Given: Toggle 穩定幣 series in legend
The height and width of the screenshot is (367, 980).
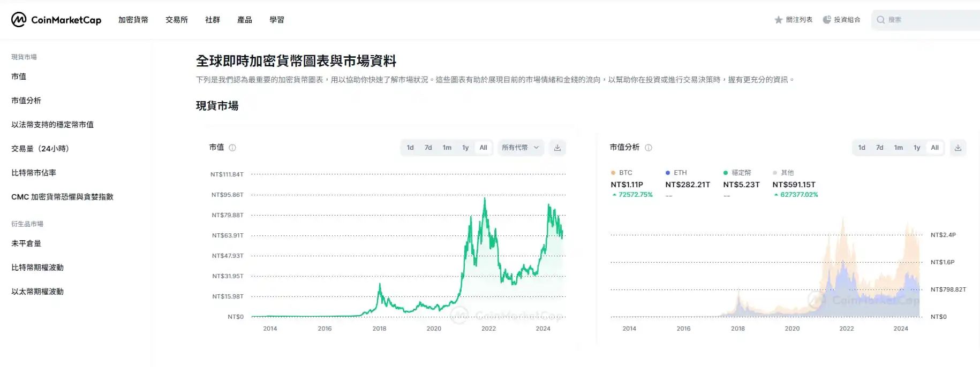Looking at the screenshot, I should coord(737,173).
